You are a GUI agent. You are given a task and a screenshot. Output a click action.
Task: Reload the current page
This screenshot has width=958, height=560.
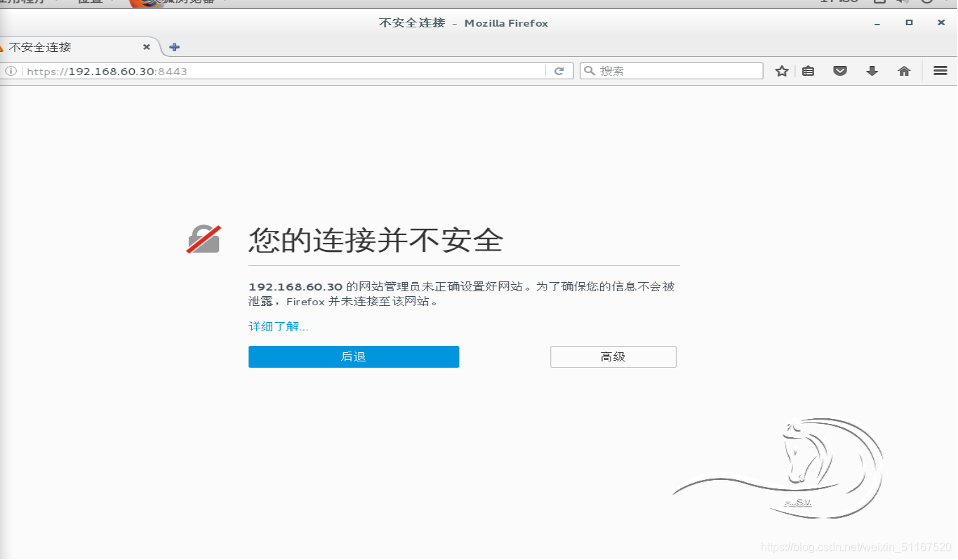559,71
